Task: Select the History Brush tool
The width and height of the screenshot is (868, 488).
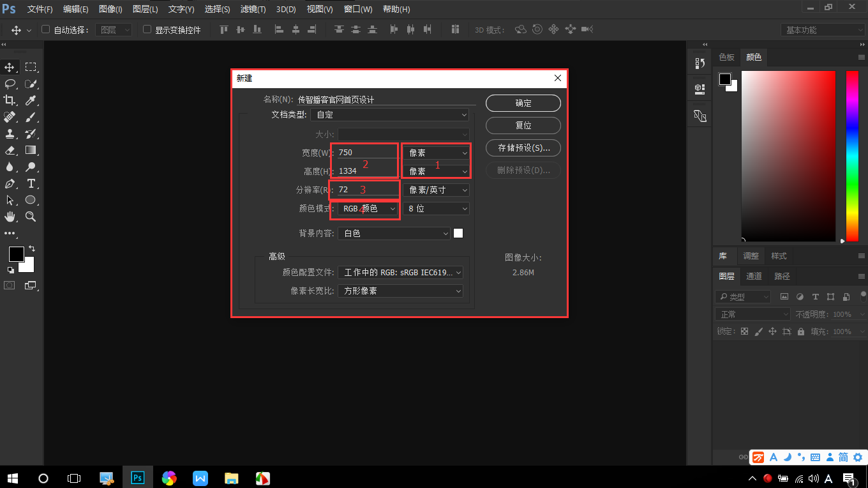Action: coord(30,133)
